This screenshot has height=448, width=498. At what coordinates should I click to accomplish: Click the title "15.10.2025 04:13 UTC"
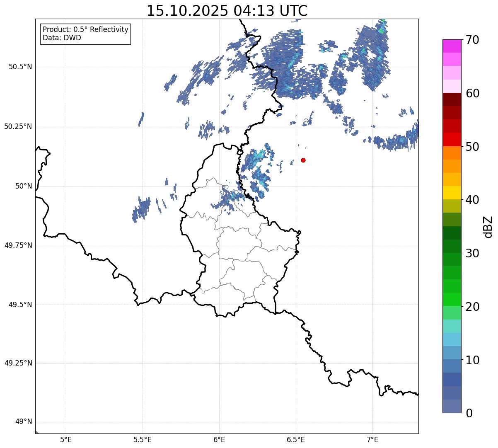[x=227, y=11]
